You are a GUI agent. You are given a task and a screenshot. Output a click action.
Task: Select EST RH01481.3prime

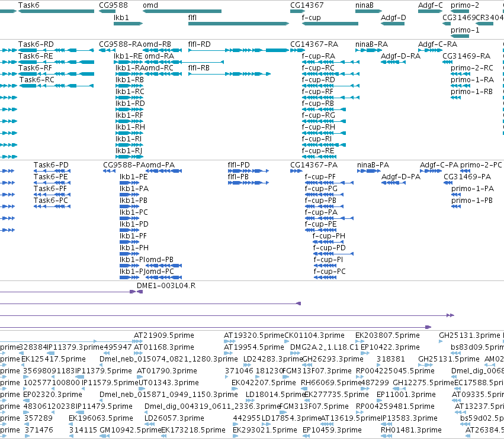(x=386, y=436)
